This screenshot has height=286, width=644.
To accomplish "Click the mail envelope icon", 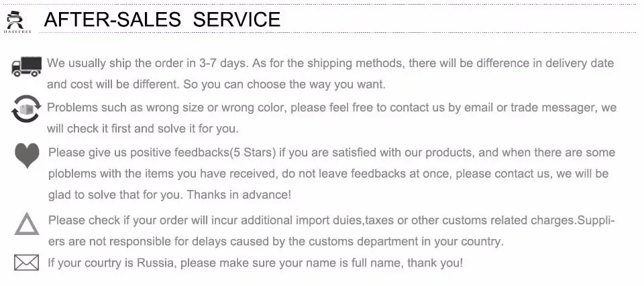I will [x=26, y=263].
